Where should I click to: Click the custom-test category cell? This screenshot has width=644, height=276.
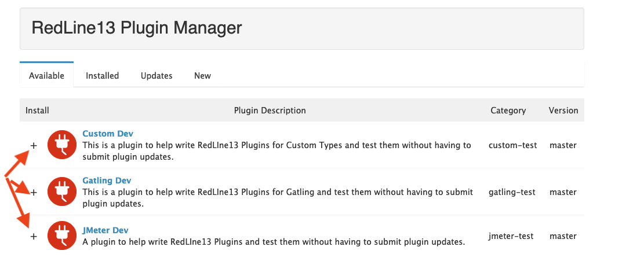[x=513, y=145]
